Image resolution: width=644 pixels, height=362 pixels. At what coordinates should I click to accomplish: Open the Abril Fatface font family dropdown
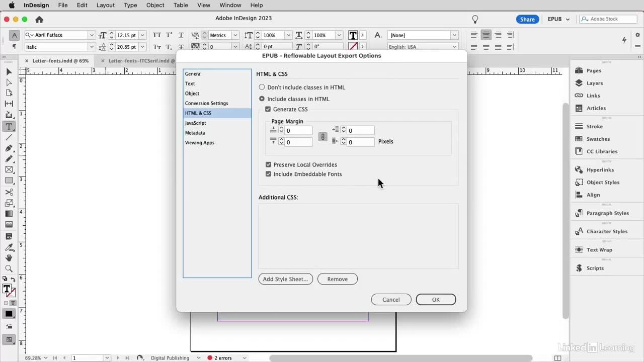pos(92,35)
